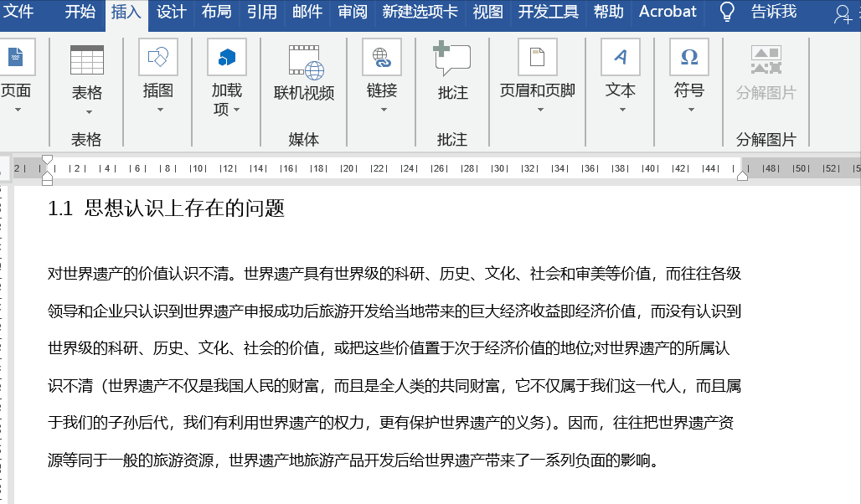Open the 文件 (File) menu tab

point(18,12)
